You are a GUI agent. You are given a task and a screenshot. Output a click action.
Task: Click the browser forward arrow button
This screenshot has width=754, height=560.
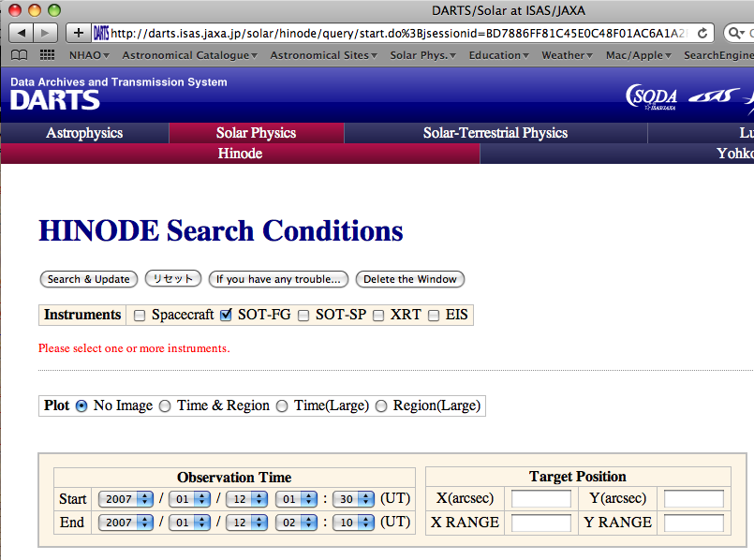coord(46,33)
